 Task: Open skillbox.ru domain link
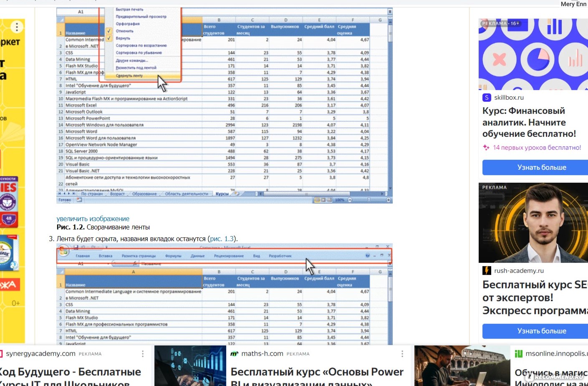pyautogui.click(x=509, y=98)
